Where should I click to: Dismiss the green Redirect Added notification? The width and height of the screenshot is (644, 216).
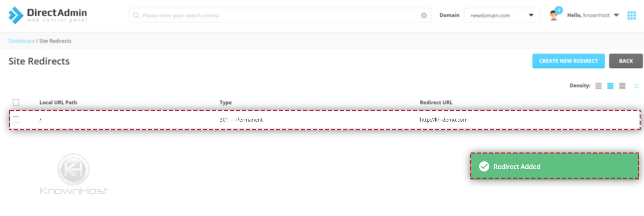pyautogui.click(x=554, y=166)
